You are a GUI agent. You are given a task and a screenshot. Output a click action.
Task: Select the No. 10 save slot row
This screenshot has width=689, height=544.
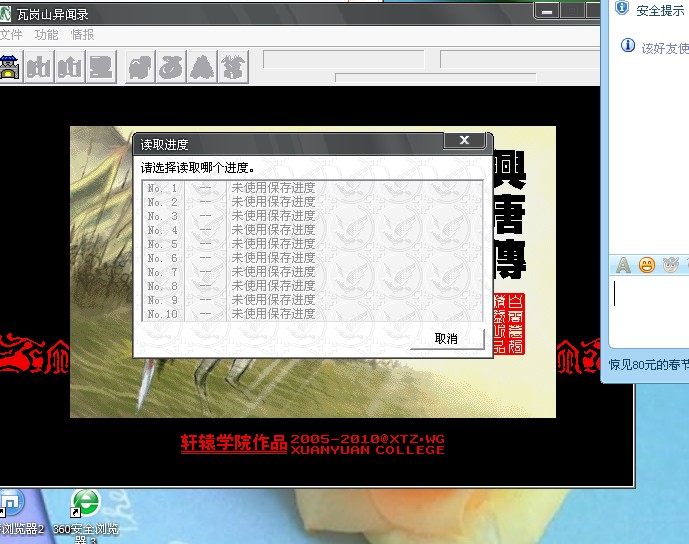point(312,314)
